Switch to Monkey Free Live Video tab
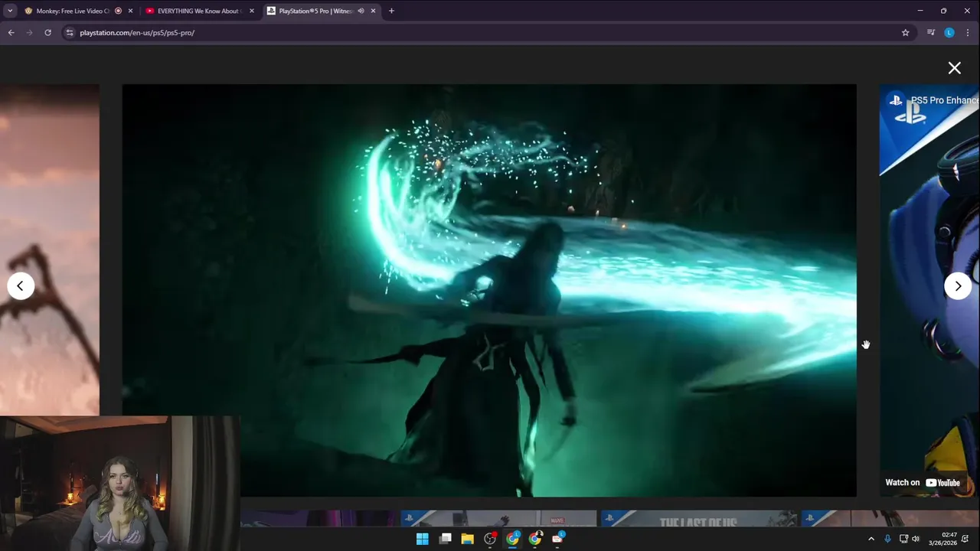Image resolution: width=980 pixels, height=551 pixels. pos(73,11)
